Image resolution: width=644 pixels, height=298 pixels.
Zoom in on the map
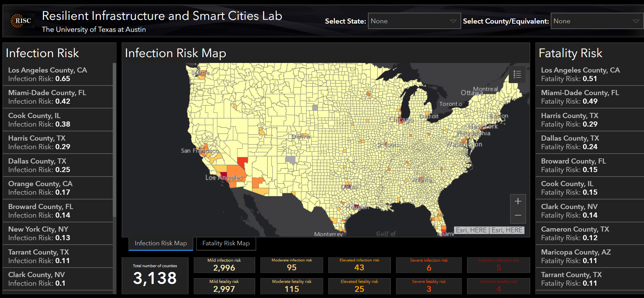click(x=518, y=202)
